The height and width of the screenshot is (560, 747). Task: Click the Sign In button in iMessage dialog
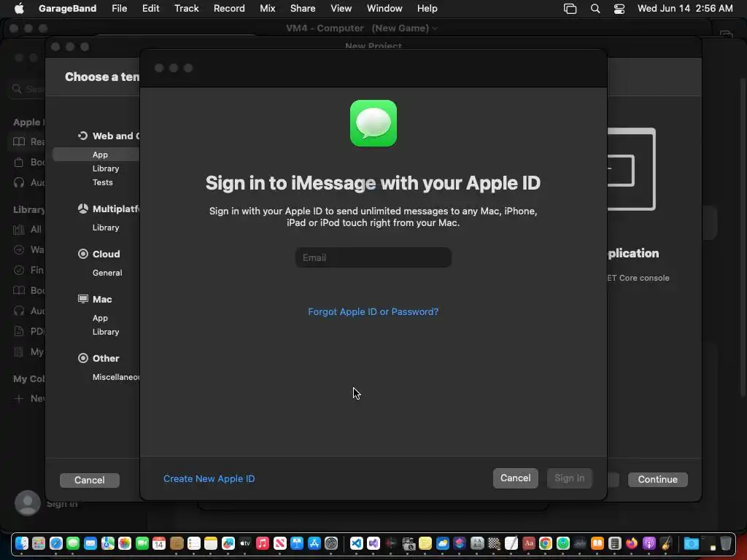click(569, 478)
